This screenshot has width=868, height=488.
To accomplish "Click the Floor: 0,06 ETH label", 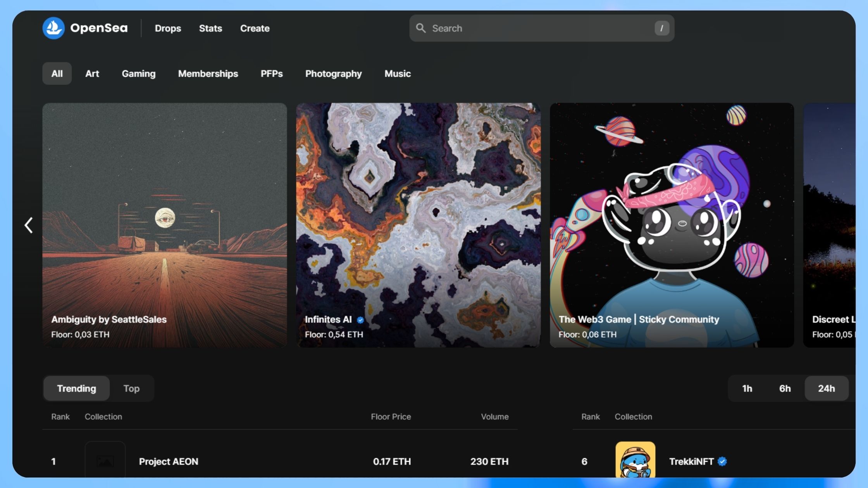I will 587,334.
